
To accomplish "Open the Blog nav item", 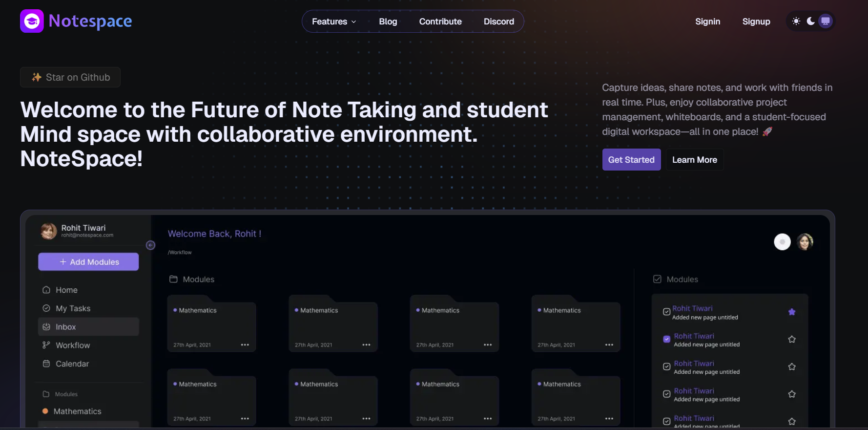I will (x=388, y=21).
